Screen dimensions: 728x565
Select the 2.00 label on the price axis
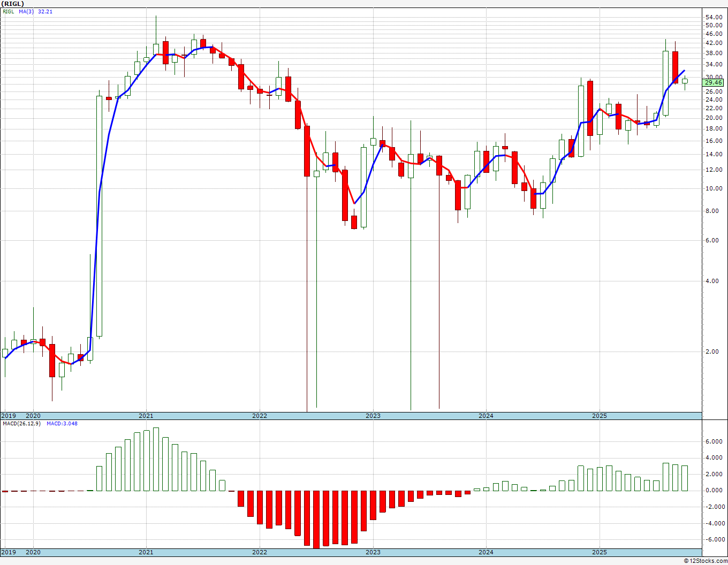point(712,352)
